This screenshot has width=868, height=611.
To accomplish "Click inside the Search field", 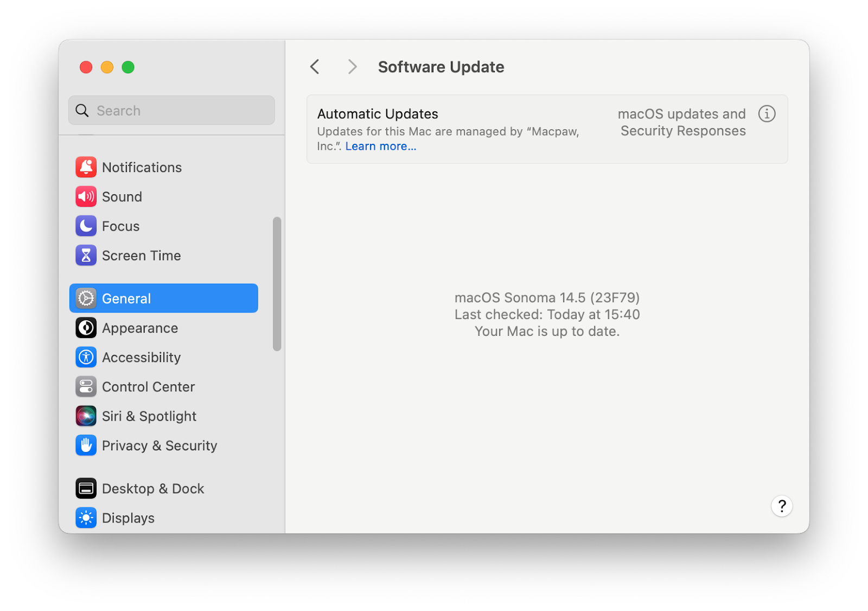I will (171, 110).
